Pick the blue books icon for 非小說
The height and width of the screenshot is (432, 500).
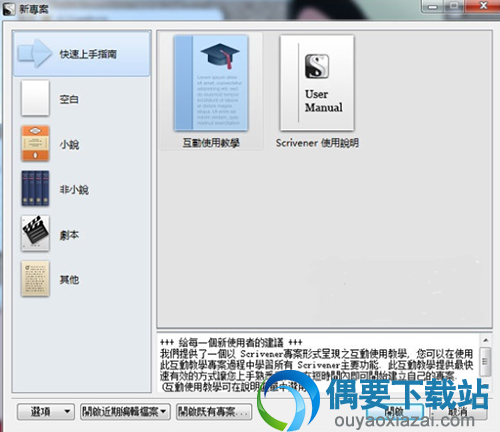point(35,188)
